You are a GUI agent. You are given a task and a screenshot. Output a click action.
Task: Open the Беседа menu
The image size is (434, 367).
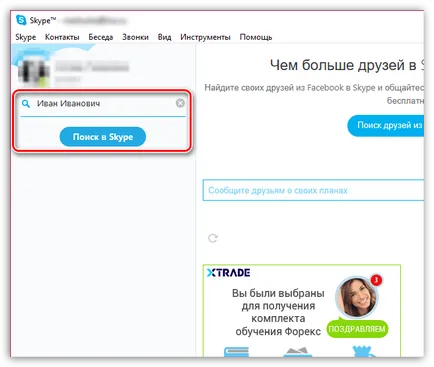tap(101, 37)
